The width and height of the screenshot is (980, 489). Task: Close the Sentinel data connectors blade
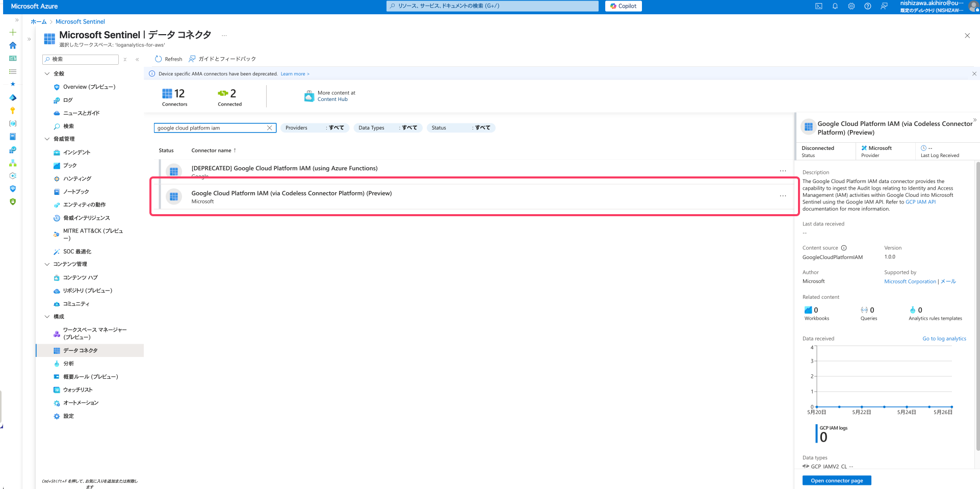coord(967,36)
